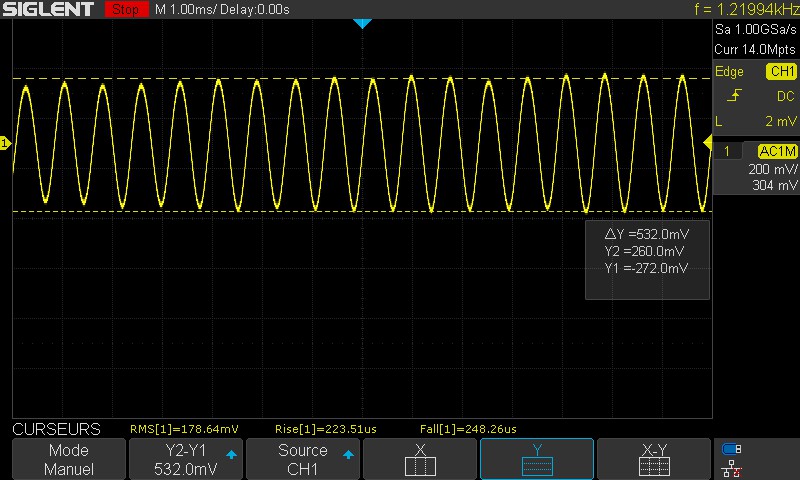Click the channel 1 ground level marker
The height and width of the screenshot is (480, 800).
[x=5, y=143]
